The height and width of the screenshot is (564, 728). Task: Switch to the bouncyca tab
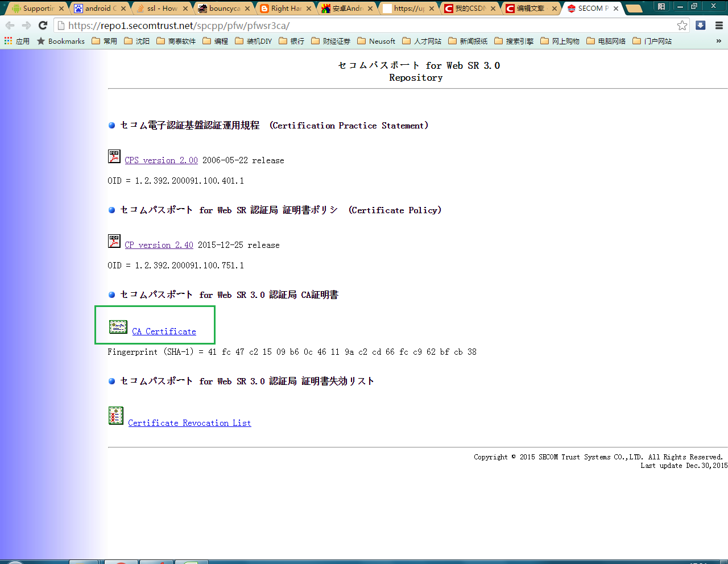(x=223, y=9)
